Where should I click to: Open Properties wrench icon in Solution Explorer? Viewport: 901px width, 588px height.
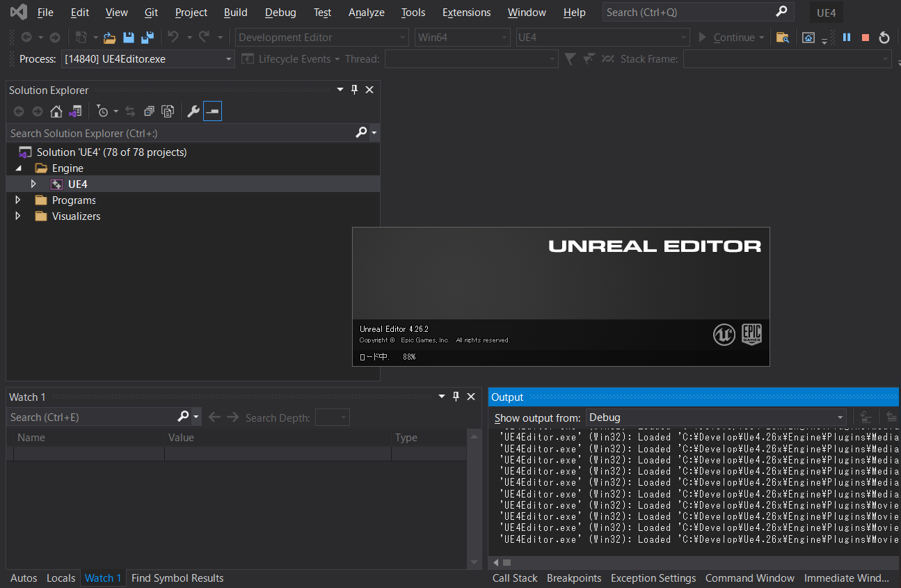click(x=193, y=111)
